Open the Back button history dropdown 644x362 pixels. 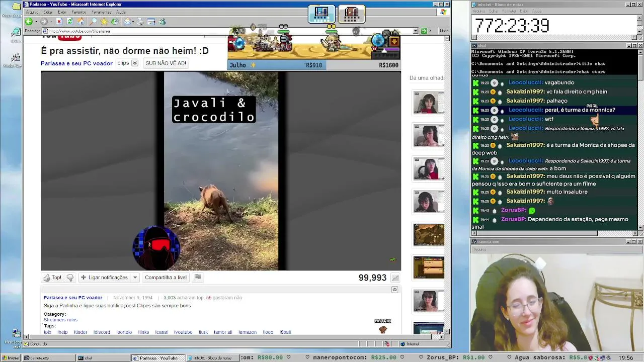(36, 22)
